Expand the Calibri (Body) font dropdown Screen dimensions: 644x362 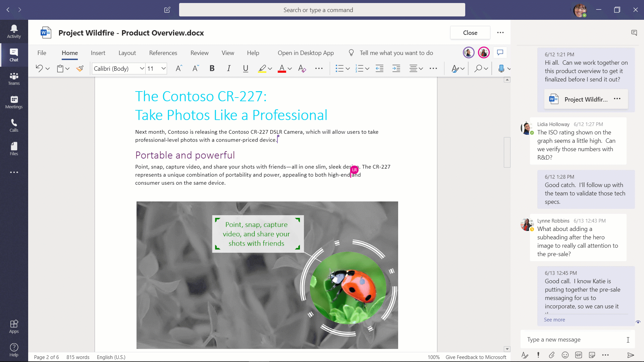142,68
